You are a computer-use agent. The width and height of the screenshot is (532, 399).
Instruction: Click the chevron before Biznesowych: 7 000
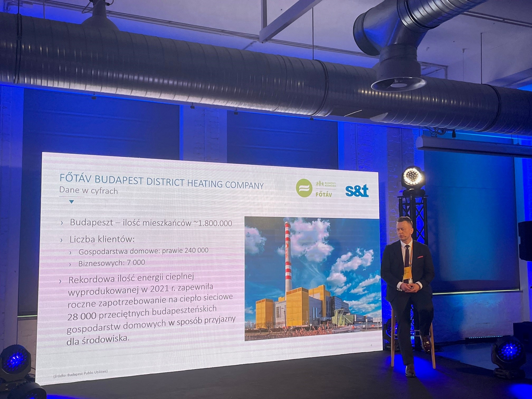pos(70,264)
